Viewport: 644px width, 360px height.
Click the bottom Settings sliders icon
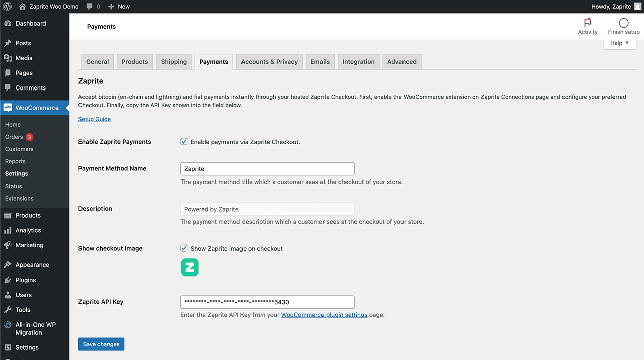8,347
